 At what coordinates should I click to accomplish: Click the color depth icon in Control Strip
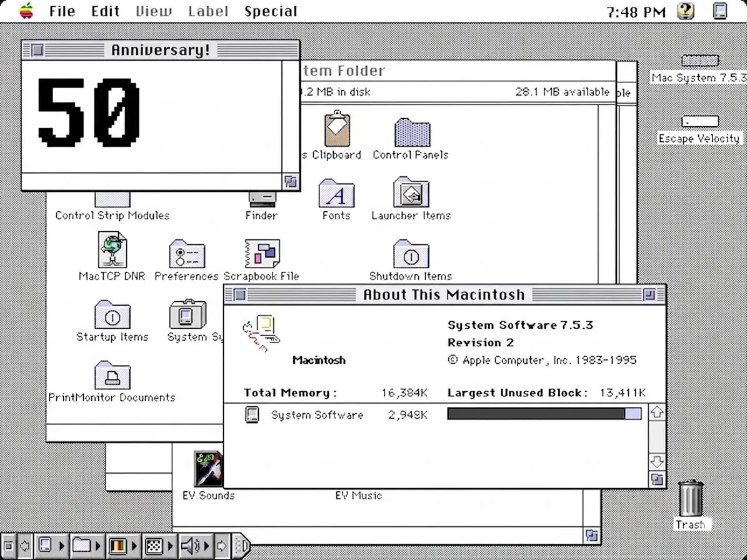pyautogui.click(x=117, y=544)
